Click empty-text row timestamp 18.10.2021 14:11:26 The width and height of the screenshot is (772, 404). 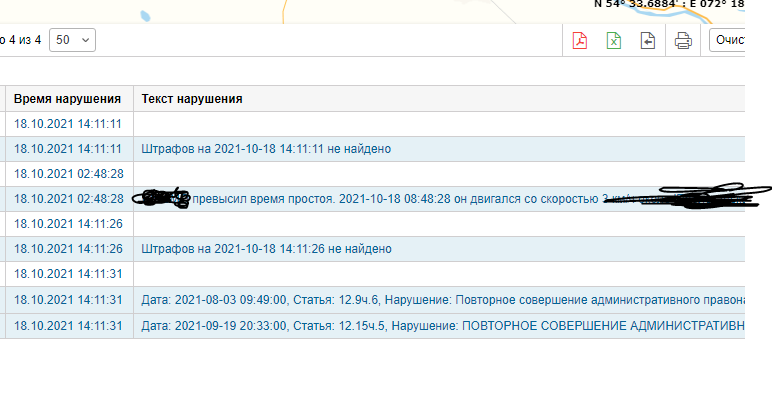tap(68, 224)
